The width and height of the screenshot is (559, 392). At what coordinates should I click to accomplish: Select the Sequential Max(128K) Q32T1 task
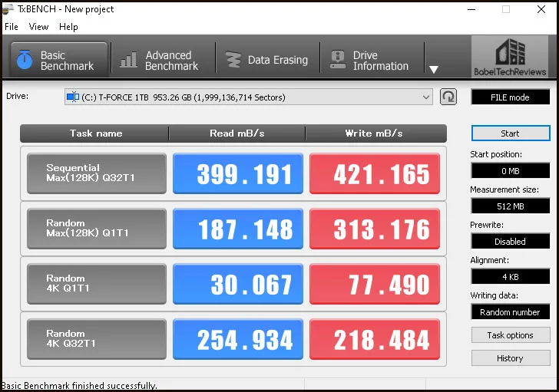(97, 173)
